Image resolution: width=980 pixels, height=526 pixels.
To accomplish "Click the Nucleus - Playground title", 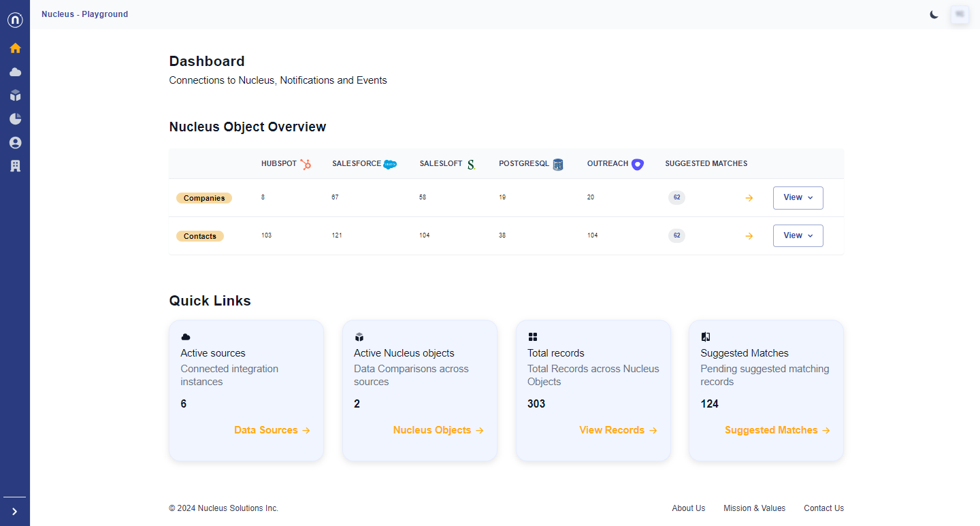I will click(84, 14).
